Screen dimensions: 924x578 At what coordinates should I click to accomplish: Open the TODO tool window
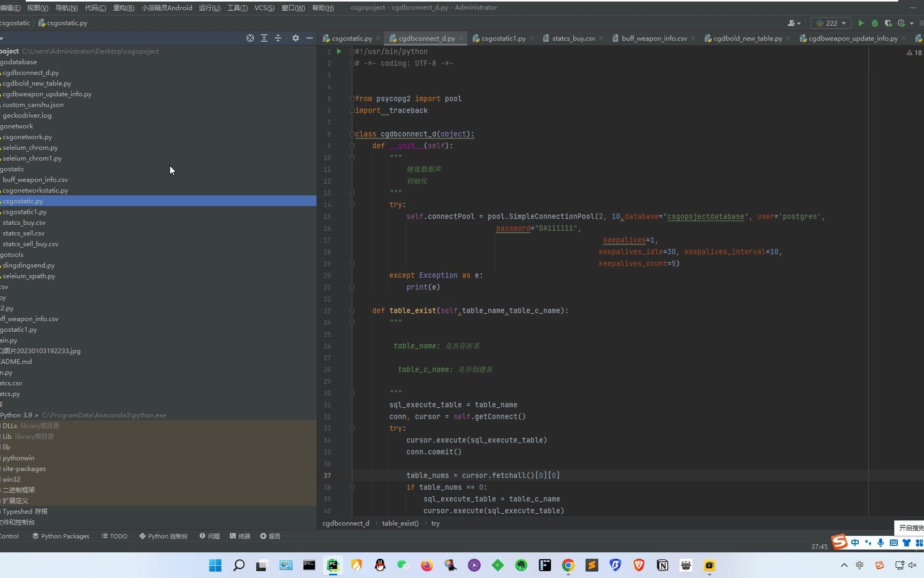click(x=114, y=536)
